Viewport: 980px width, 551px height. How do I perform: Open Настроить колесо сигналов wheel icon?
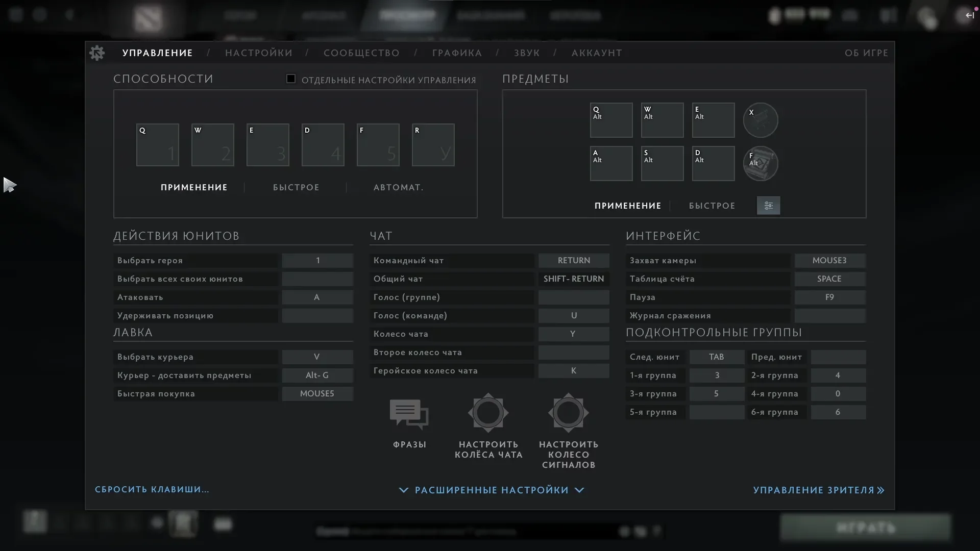(568, 413)
